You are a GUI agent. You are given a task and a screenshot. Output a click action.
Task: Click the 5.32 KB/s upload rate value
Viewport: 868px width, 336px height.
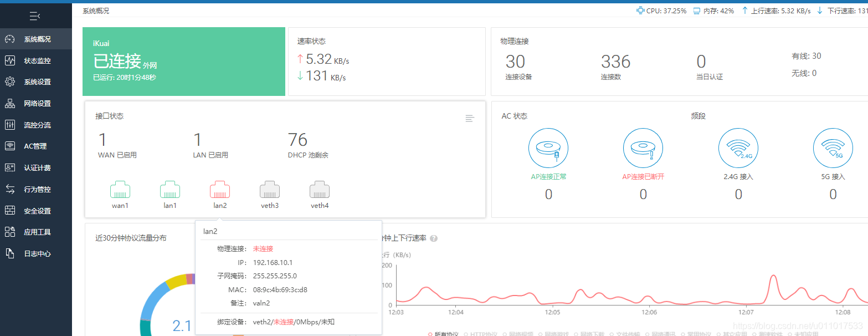tap(323, 59)
